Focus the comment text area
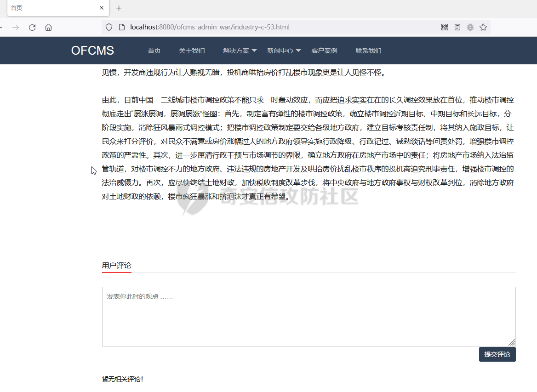The height and width of the screenshot is (392, 537). 308,317
